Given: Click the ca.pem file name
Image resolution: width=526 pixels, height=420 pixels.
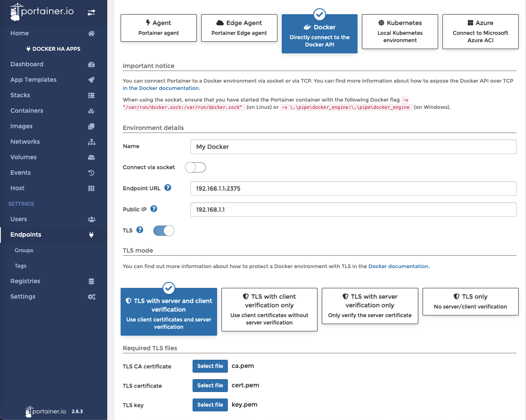Looking at the screenshot, I should pyautogui.click(x=243, y=366).
